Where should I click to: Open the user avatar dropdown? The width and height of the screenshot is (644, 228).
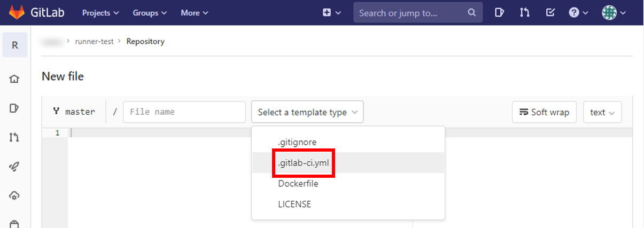tap(614, 13)
